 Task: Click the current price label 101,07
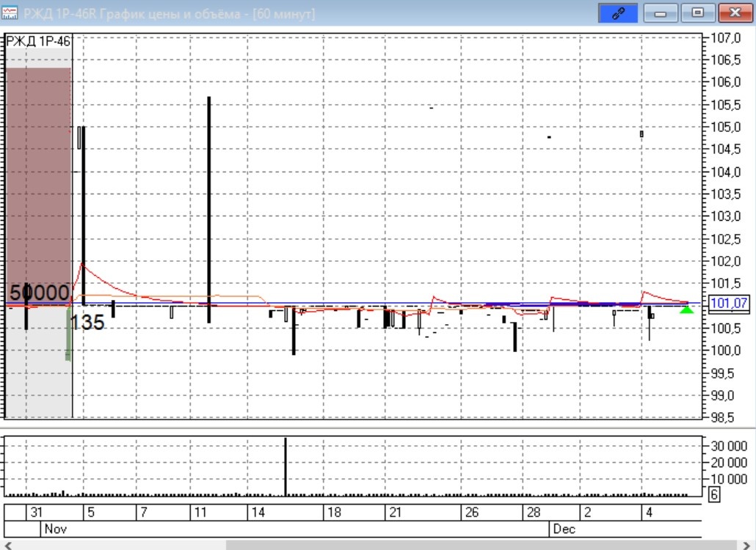click(x=729, y=304)
